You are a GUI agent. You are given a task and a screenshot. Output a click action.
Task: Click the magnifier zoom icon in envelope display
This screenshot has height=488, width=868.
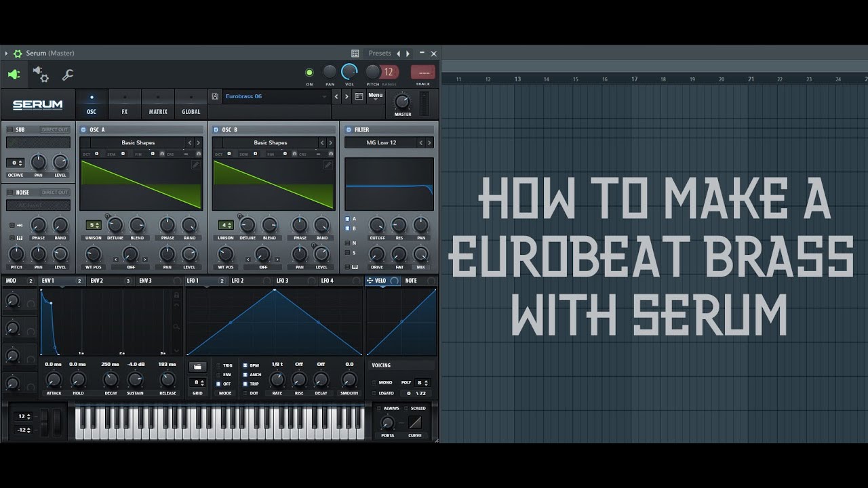pyautogui.click(x=176, y=327)
